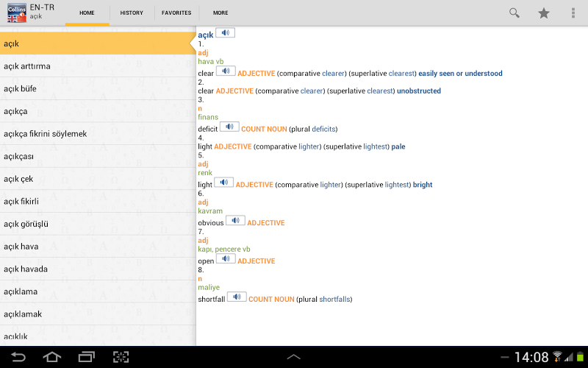Open the MORE tab
The image size is (588, 368).
[x=220, y=13]
